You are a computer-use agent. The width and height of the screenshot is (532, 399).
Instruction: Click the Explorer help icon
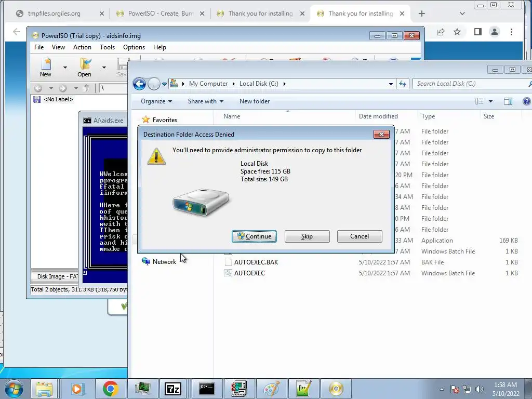point(527,101)
